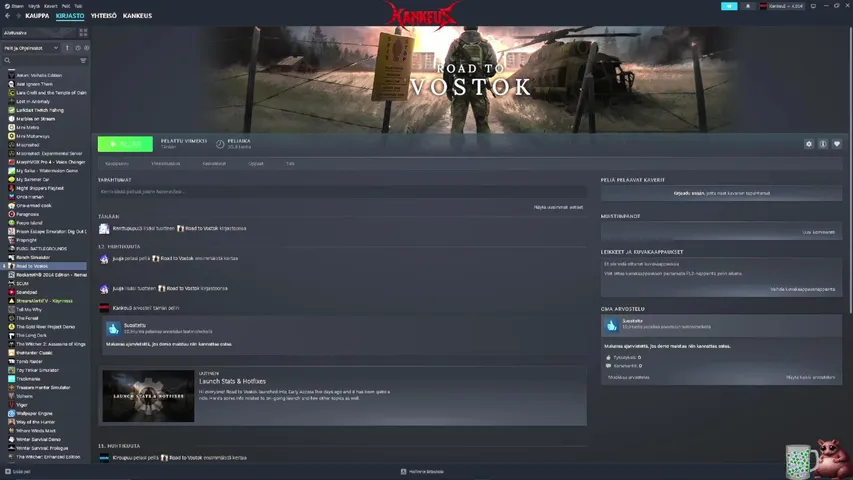Image resolution: width=853 pixels, height=480 pixels.
Task: Open the KAUPPA store tab
Action: (x=37, y=16)
